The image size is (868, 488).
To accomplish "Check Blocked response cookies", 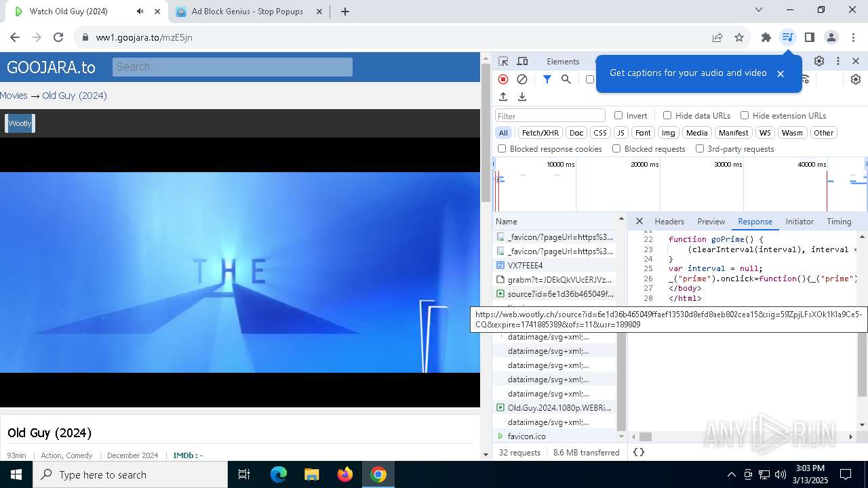I will 502,148.
